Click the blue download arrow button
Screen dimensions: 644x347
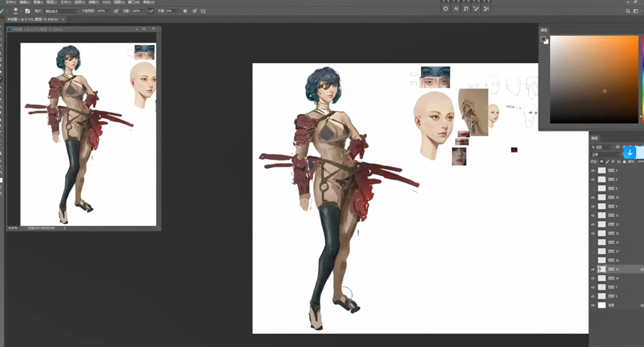pos(630,152)
